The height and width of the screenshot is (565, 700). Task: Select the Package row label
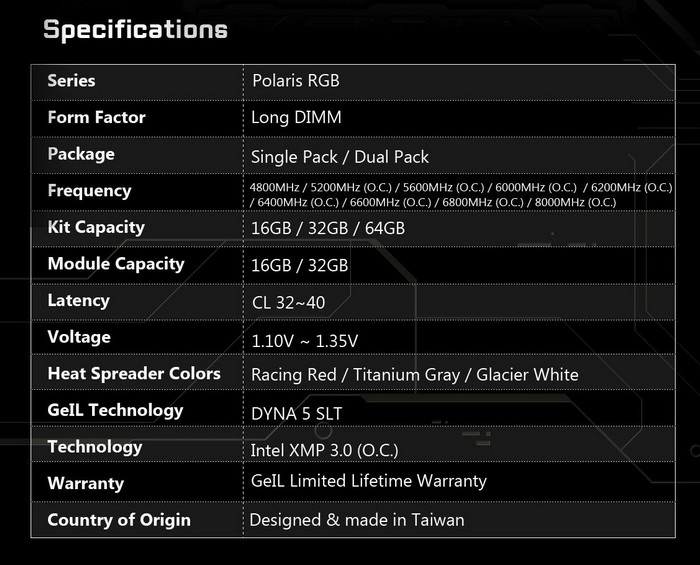pos(80,154)
